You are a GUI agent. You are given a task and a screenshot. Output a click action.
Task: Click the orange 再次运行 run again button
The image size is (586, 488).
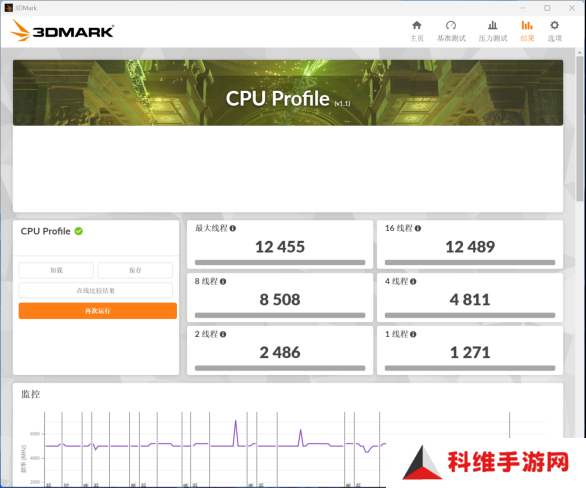pos(98,311)
